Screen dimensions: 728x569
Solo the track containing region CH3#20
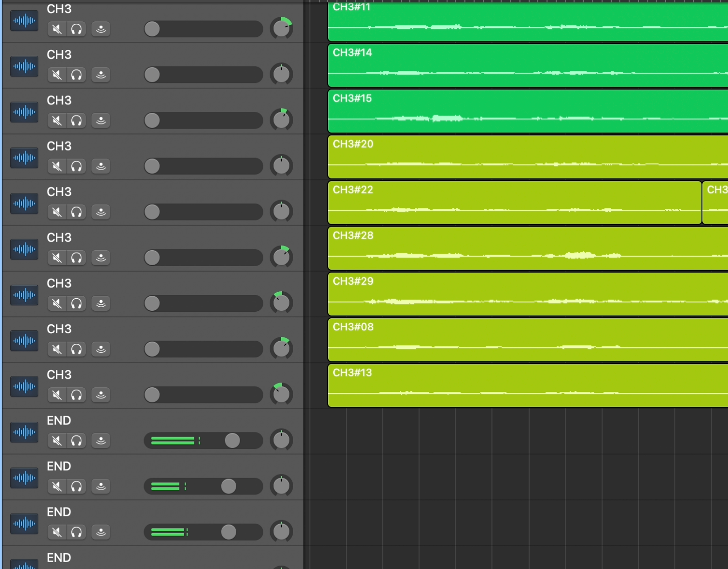76,166
